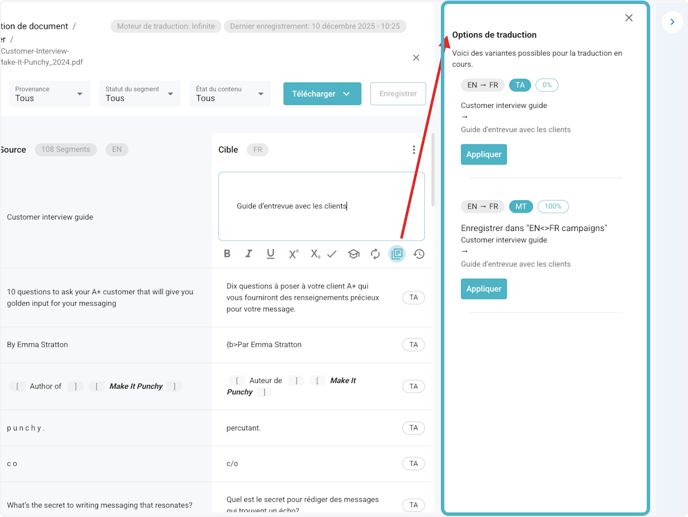The width and height of the screenshot is (688, 517).
Task: Open the Cible column three-dot menu
Action: (414, 150)
